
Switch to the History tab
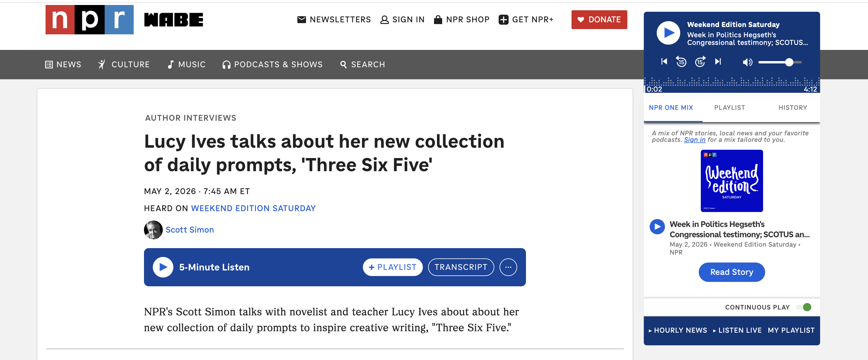tap(792, 107)
